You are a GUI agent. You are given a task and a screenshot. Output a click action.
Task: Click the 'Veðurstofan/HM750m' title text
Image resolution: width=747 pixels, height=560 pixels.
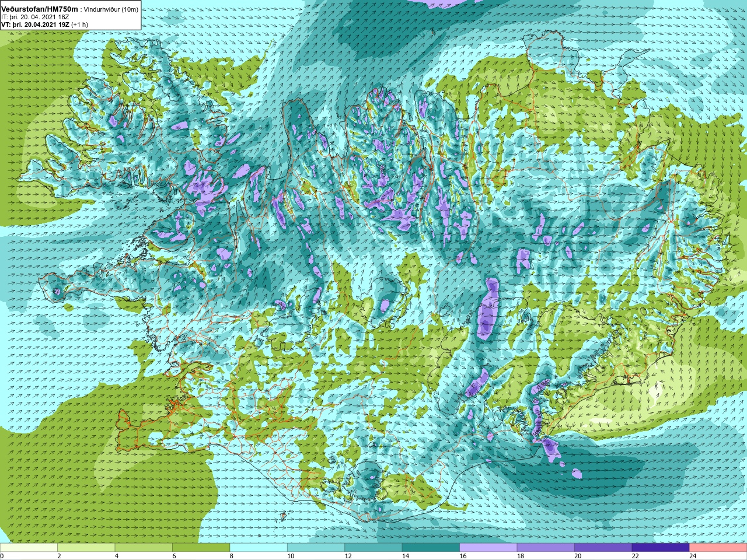click(40, 9)
